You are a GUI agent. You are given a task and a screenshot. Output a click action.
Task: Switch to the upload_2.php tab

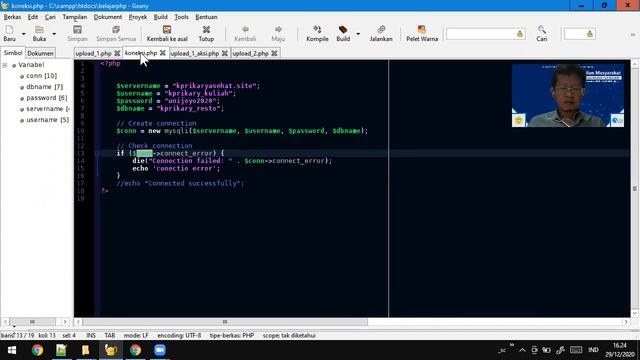point(250,53)
